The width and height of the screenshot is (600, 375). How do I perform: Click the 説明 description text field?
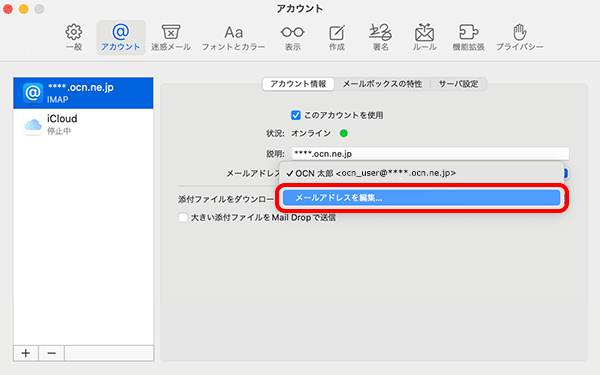430,154
